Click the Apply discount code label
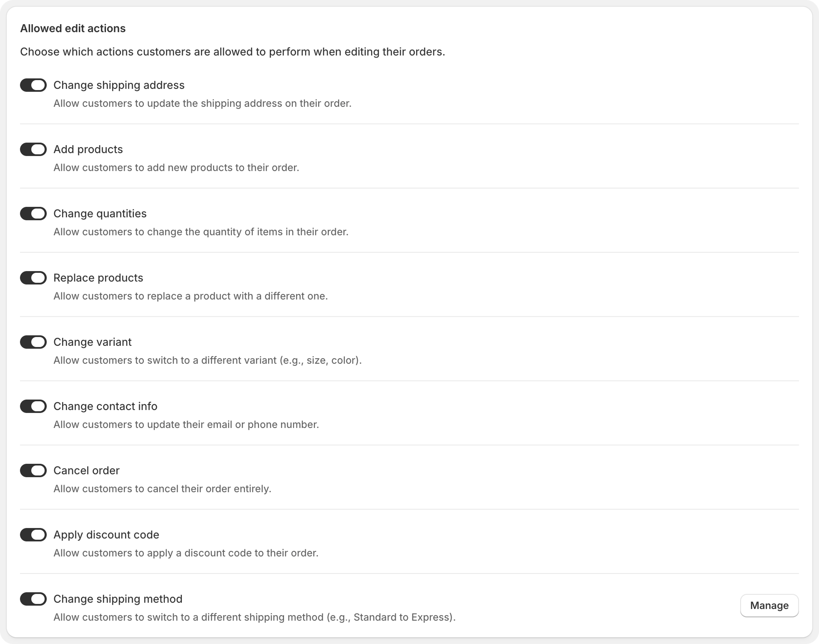This screenshot has height=644, width=819. 106,535
